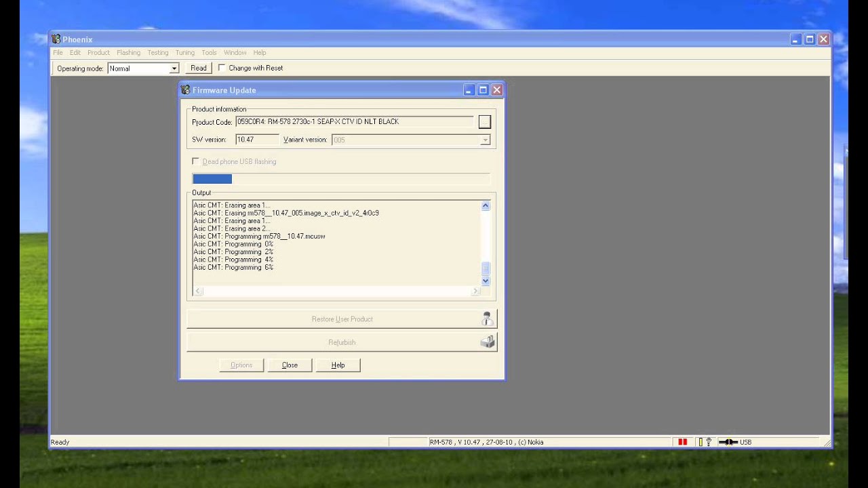868x488 pixels.
Task: Minimize the Firmware Update dialog
Action: 469,89
